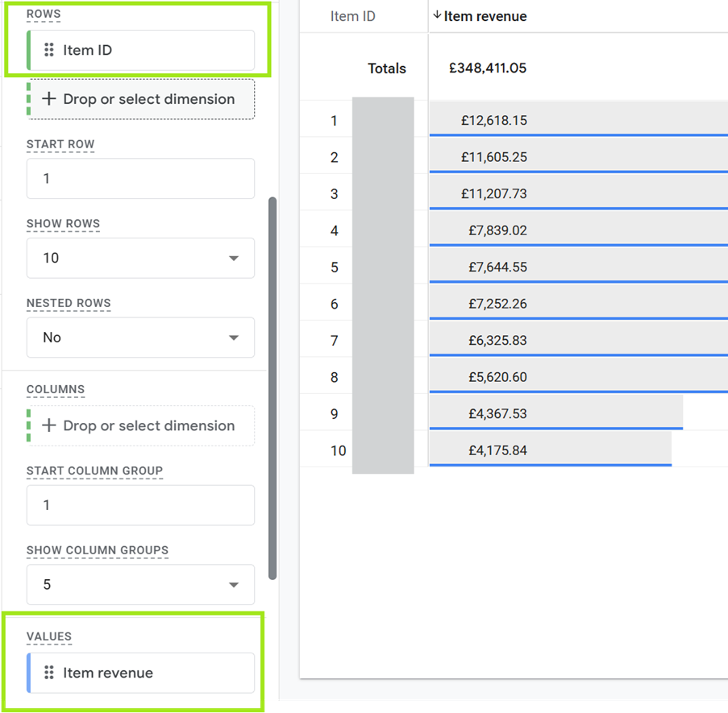
Task: Open the Show Column Groups dropdown
Action: 233,584
